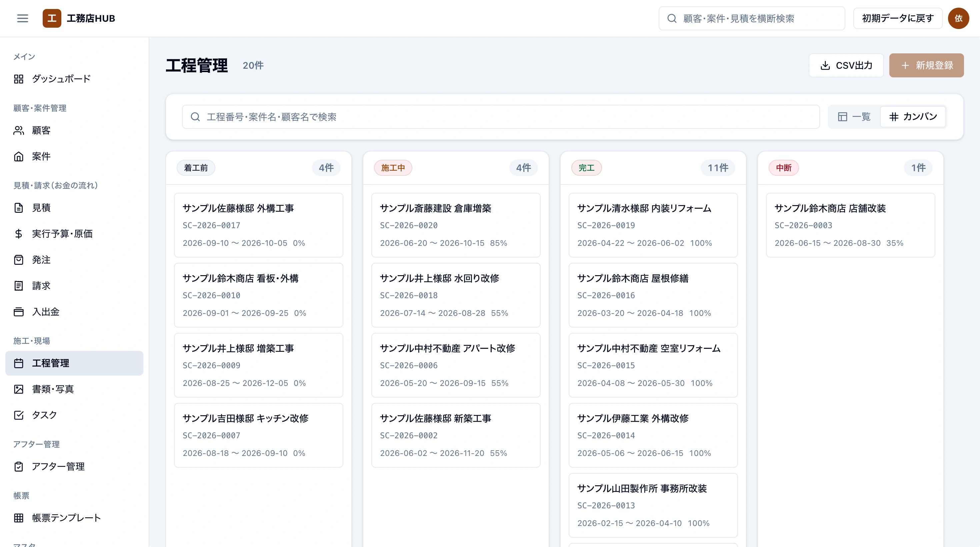Click the 帳票テンプレート table icon
Screen dimensions: 980x547
[x=19, y=518]
